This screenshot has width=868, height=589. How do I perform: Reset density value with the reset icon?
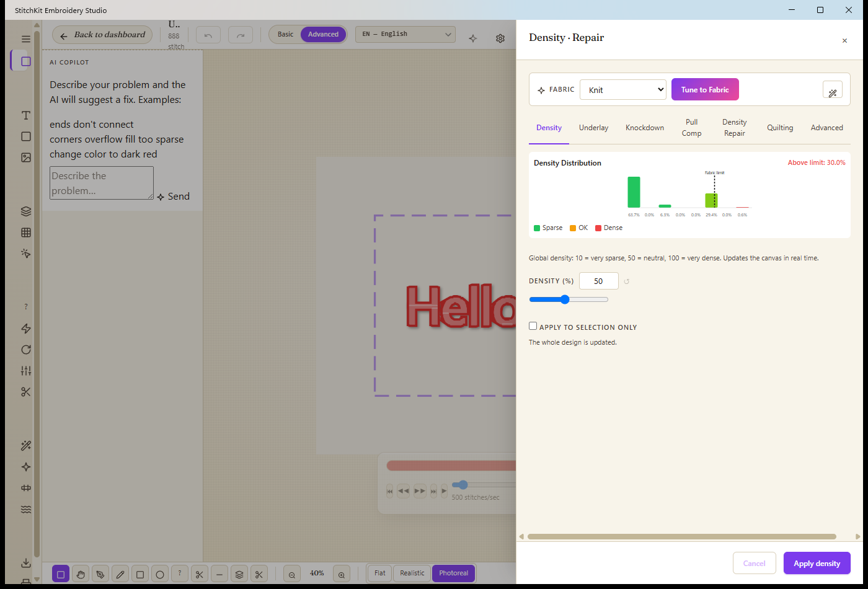[x=627, y=281]
